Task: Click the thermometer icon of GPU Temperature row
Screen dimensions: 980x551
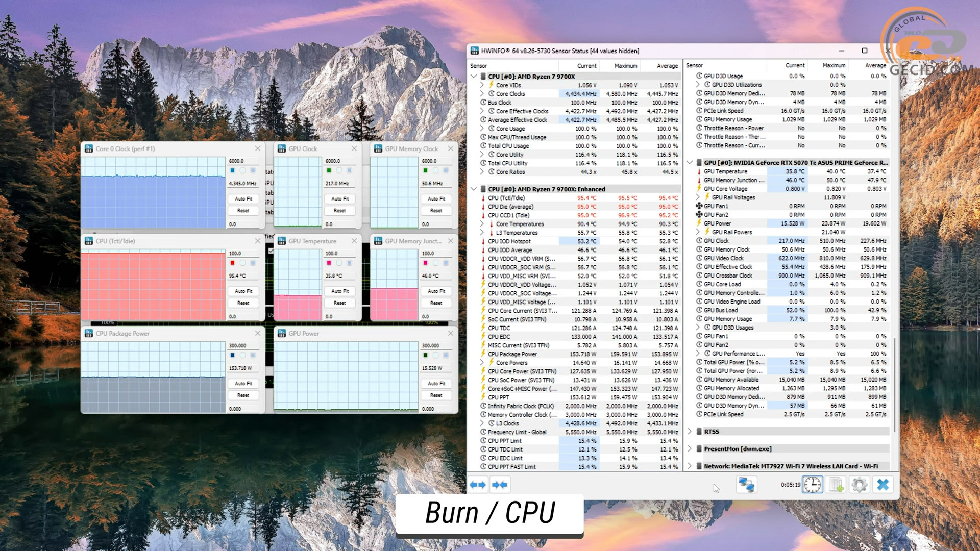Action: [x=699, y=171]
